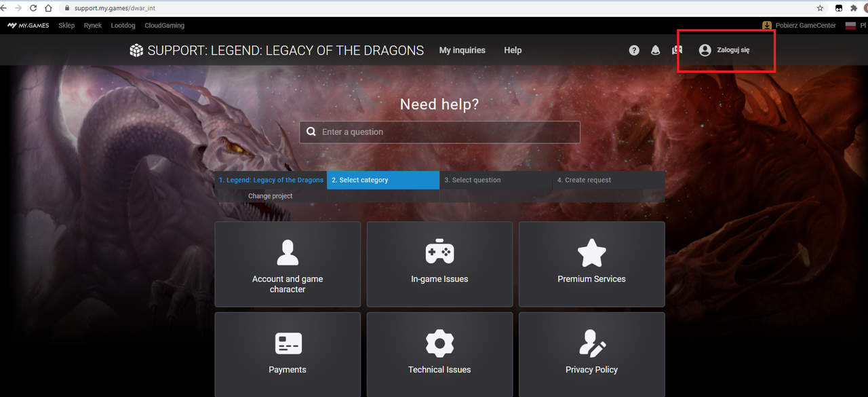Open My inquiries menu item
Viewport: 868px width, 397px height.
[x=462, y=50]
